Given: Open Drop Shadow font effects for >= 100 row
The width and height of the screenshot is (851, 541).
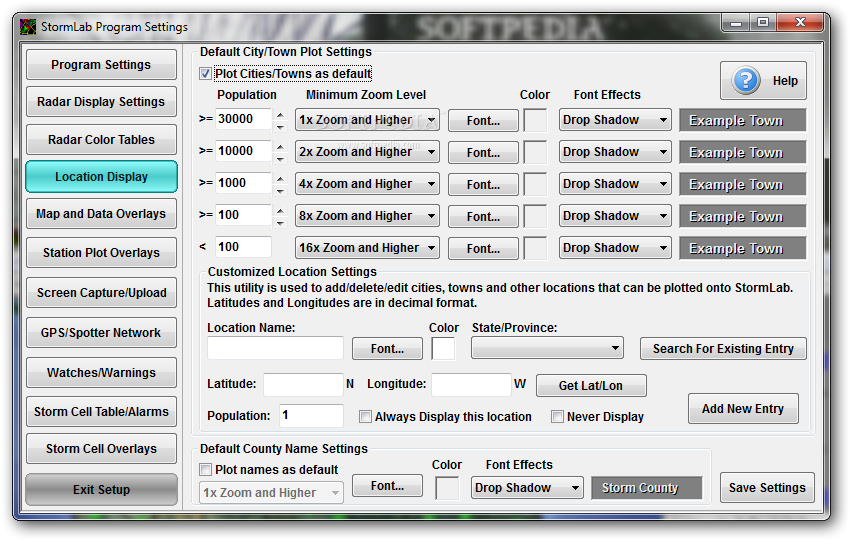Looking at the screenshot, I should (615, 216).
